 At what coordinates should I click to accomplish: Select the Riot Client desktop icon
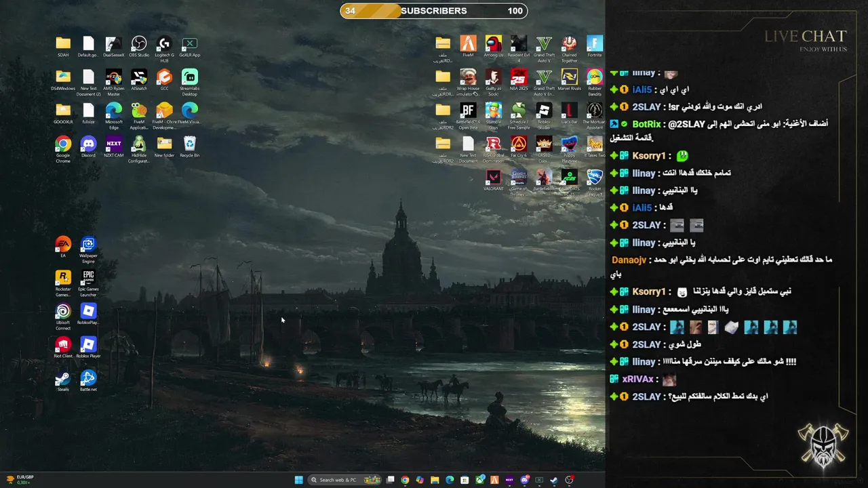pos(63,348)
